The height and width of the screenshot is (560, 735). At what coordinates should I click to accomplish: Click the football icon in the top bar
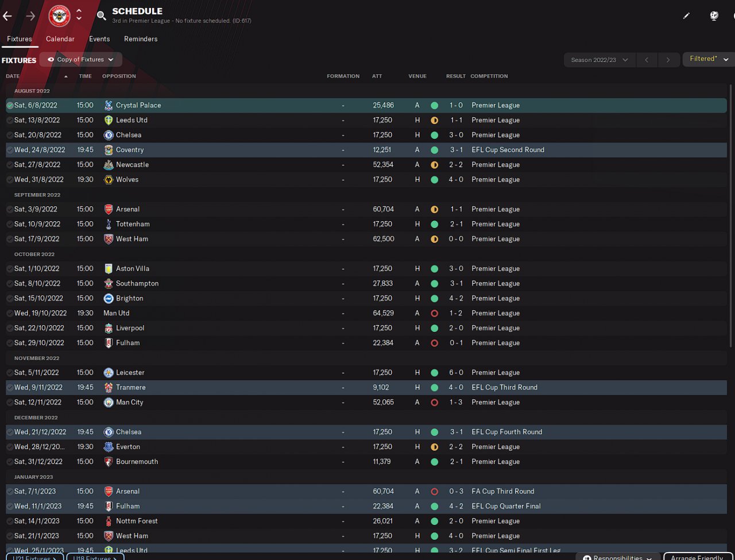(714, 16)
